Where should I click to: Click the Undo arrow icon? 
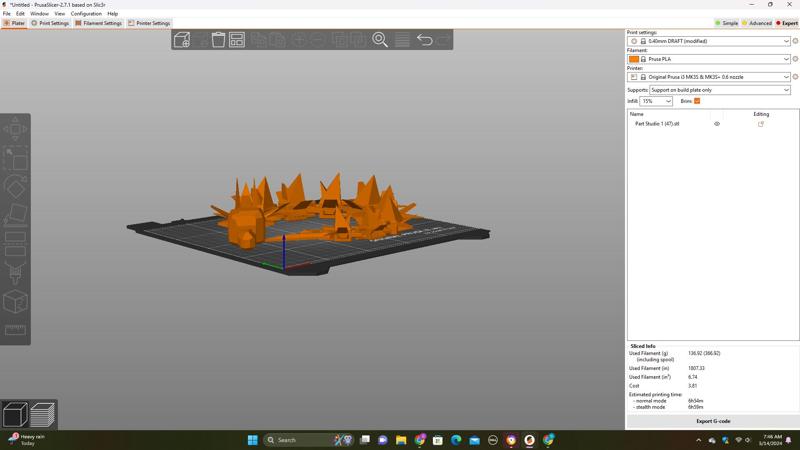click(424, 40)
